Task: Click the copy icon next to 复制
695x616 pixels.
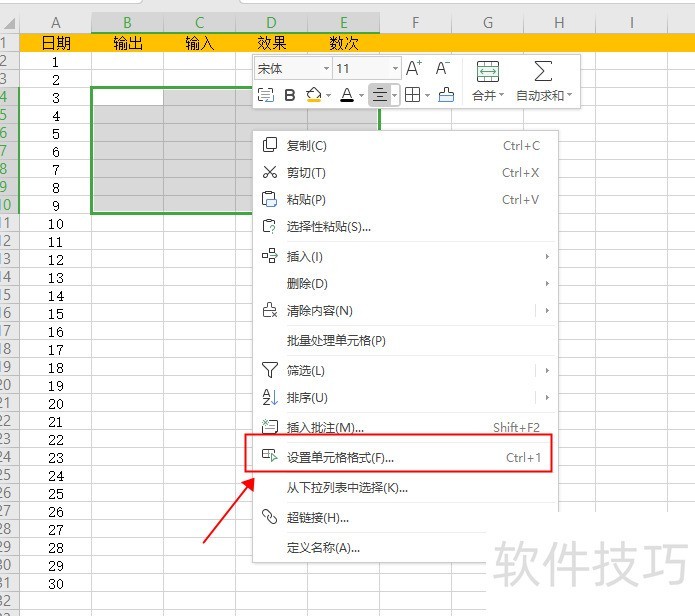Action: pos(269,145)
